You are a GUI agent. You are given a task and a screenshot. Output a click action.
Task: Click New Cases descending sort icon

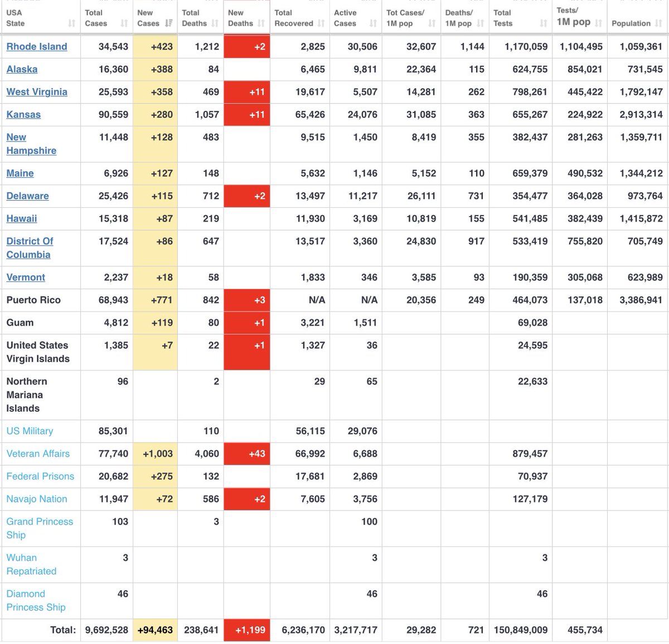169,23
